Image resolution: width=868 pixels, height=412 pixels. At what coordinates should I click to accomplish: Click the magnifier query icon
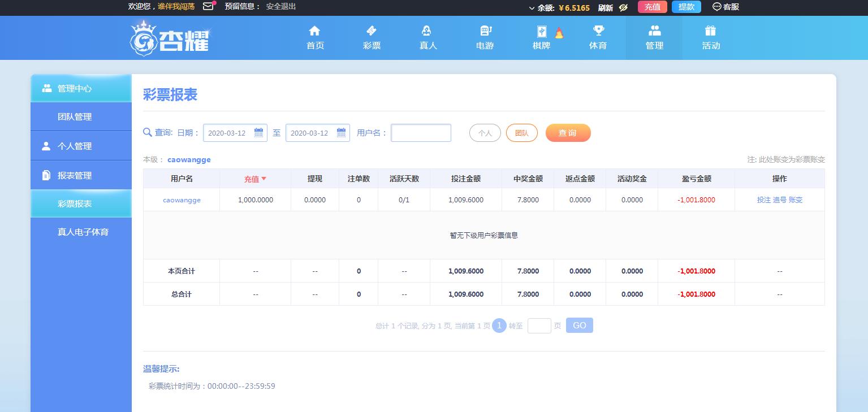click(x=148, y=132)
